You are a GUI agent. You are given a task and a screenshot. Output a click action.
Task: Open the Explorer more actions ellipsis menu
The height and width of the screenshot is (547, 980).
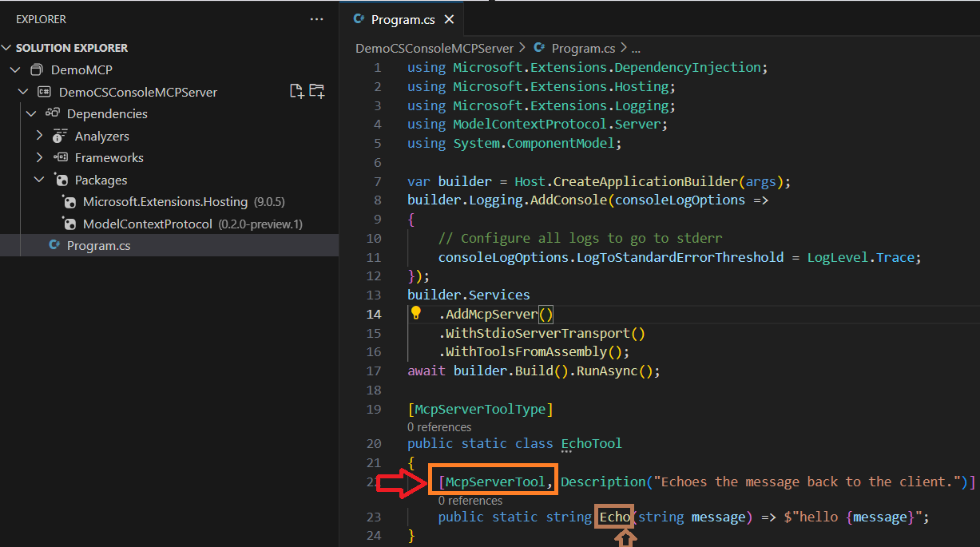(317, 19)
